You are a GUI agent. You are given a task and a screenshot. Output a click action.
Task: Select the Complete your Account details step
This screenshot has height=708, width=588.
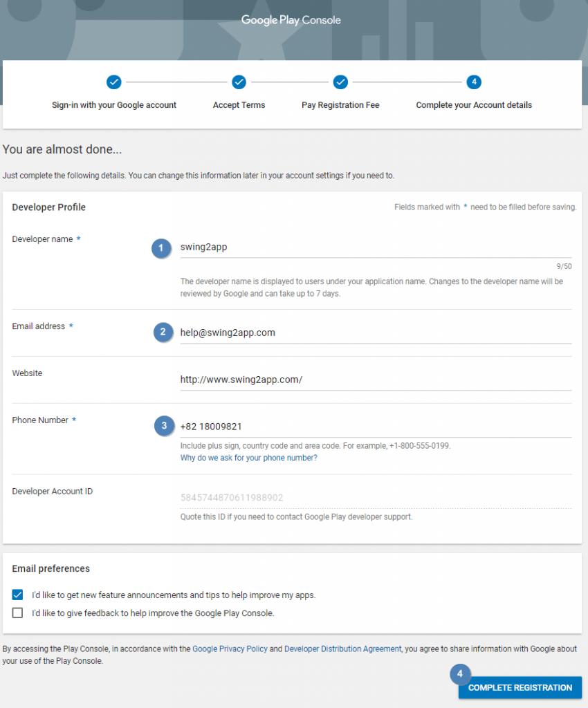[x=474, y=105]
